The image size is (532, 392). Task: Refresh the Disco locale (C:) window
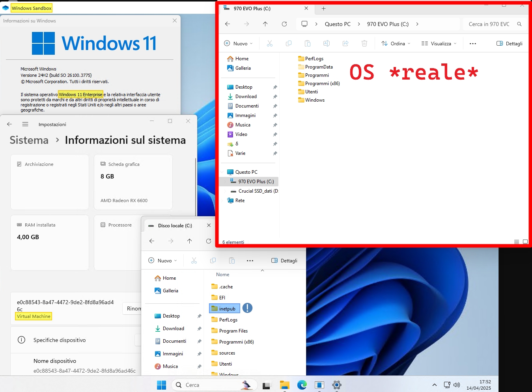click(x=209, y=241)
